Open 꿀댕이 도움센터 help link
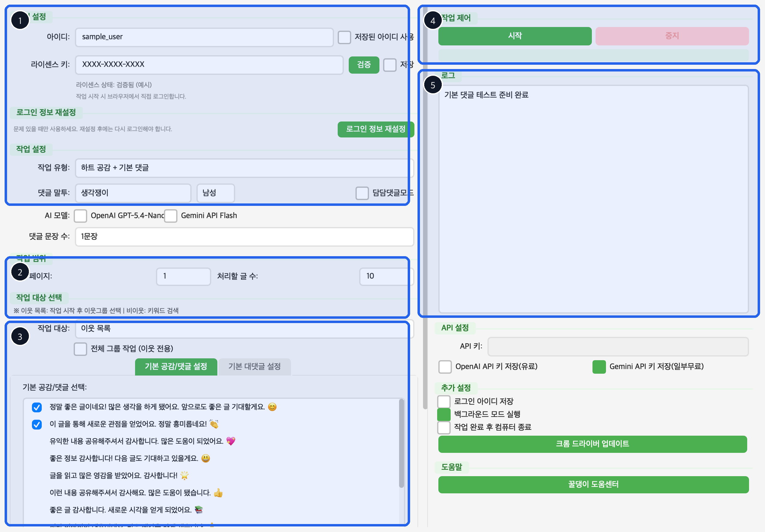 click(x=593, y=485)
